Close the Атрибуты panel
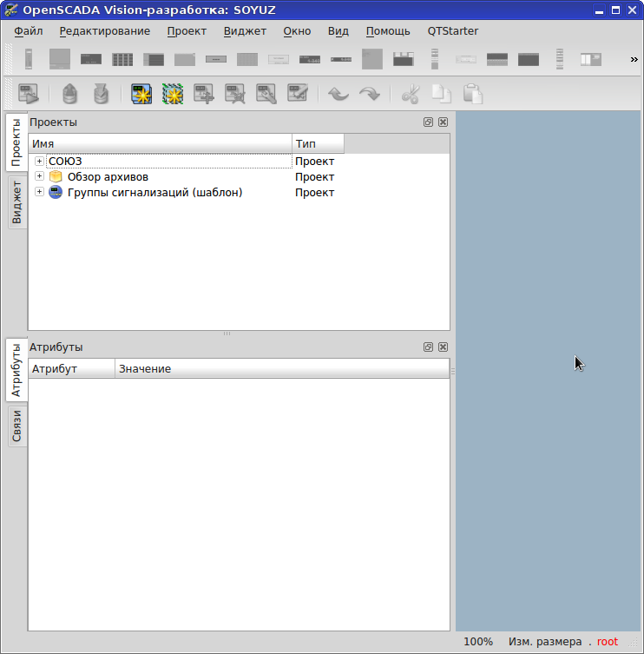Viewport: 644px width, 654px height. [444, 347]
